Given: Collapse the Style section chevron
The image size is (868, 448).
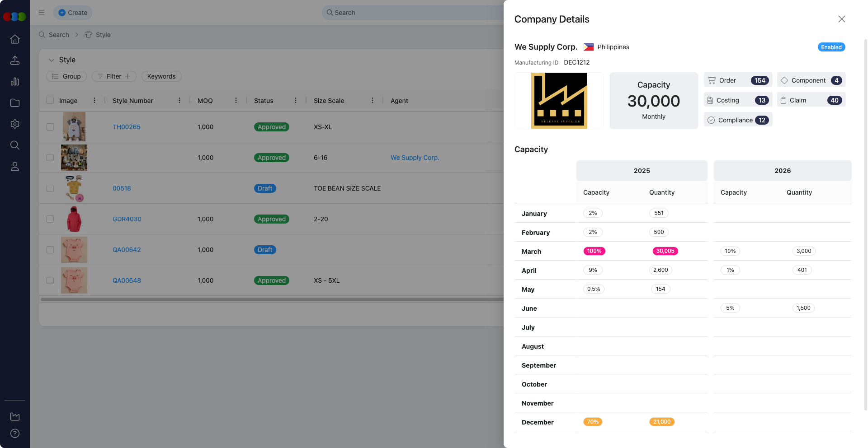Looking at the screenshot, I should (x=52, y=60).
